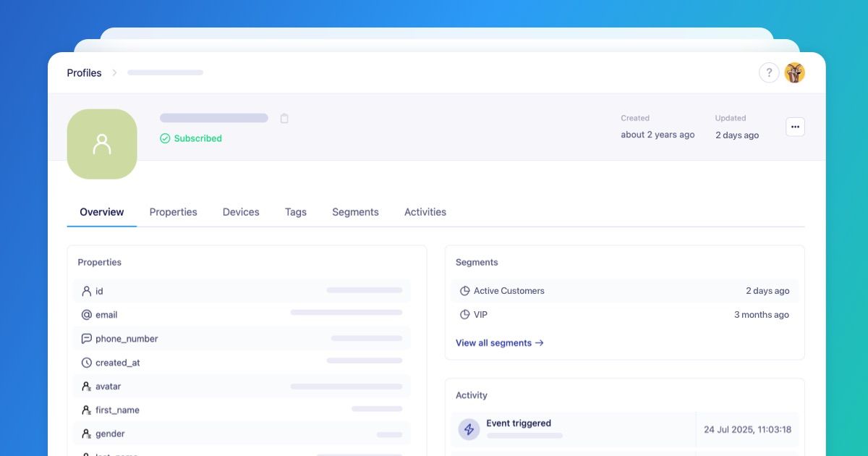The height and width of the screenshot is (456, 868).
Task: Open the three-dot more options menu
Action: point(795,127)
